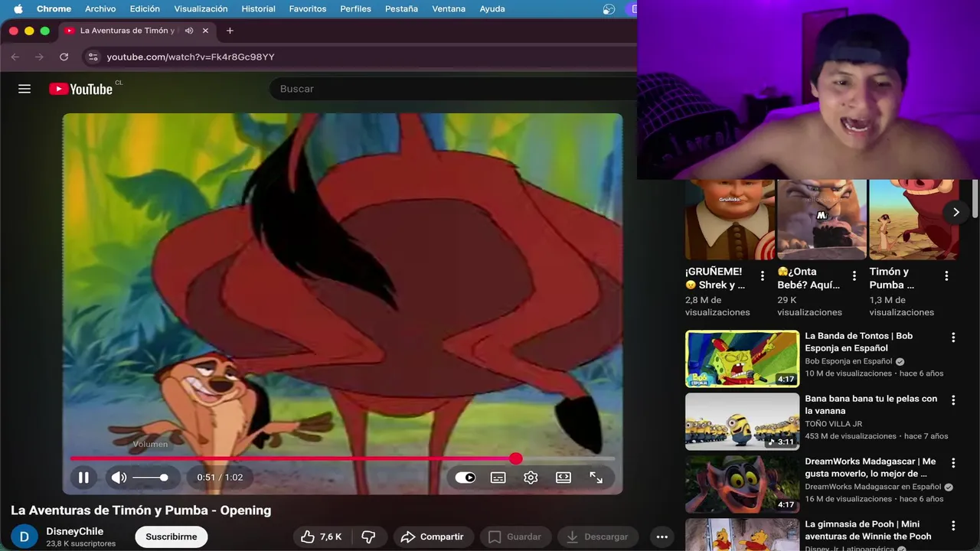Image resolution: width=980 pixels, height=551 pixels.
Task: Switch to theater mode view
Action: tap(563, 478)
